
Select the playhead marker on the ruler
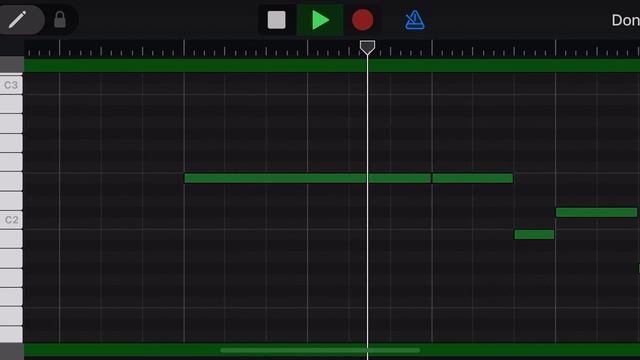(x=367, y=47)
